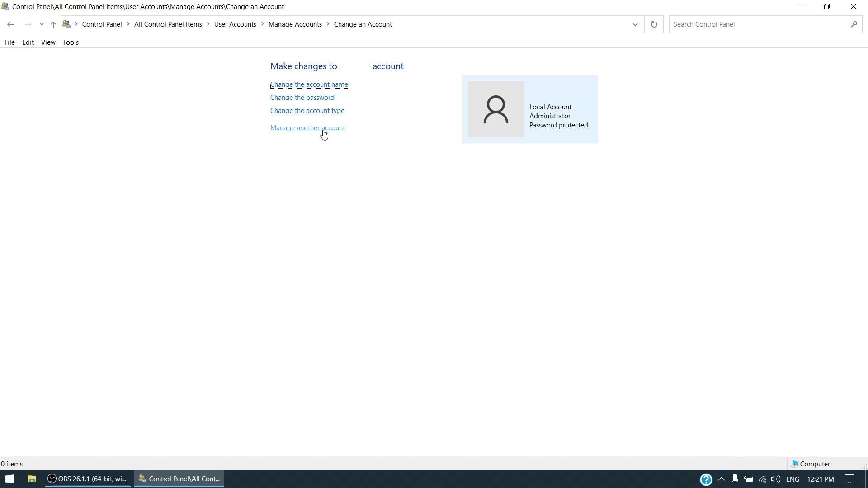868x488 pixels.
Task: Open File Explorer from the taskbar
Action: [32, 479]
